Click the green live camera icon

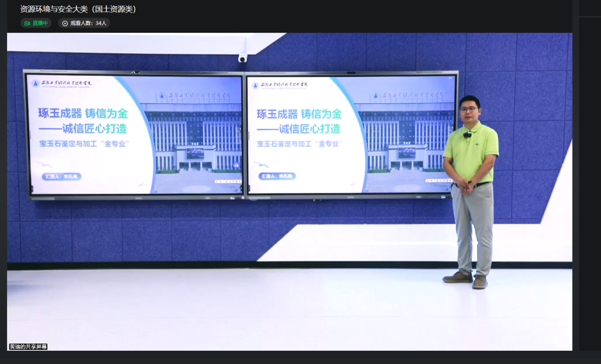[x=27, y=23]
